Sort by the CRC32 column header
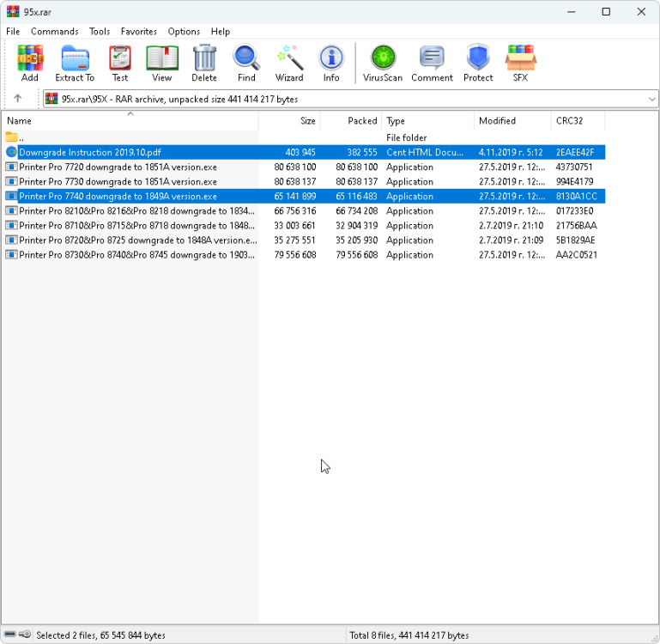Image resolution: width=660 pixels, height=644 pixels. coord(578,120)
